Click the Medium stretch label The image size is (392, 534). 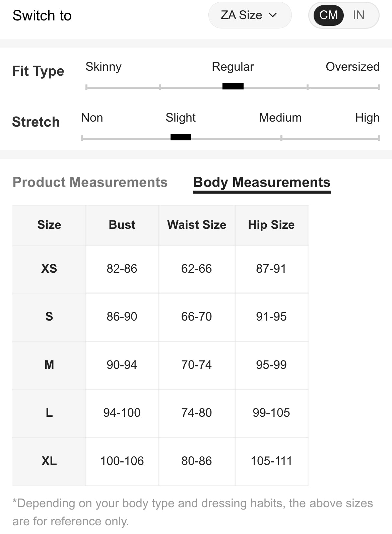click(x=280, y=118)
